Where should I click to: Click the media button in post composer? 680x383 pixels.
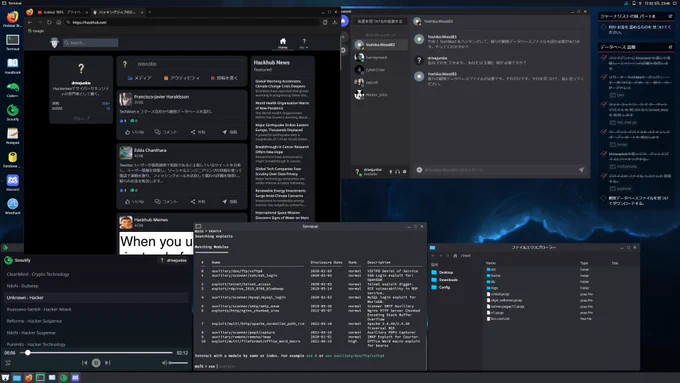140,78
